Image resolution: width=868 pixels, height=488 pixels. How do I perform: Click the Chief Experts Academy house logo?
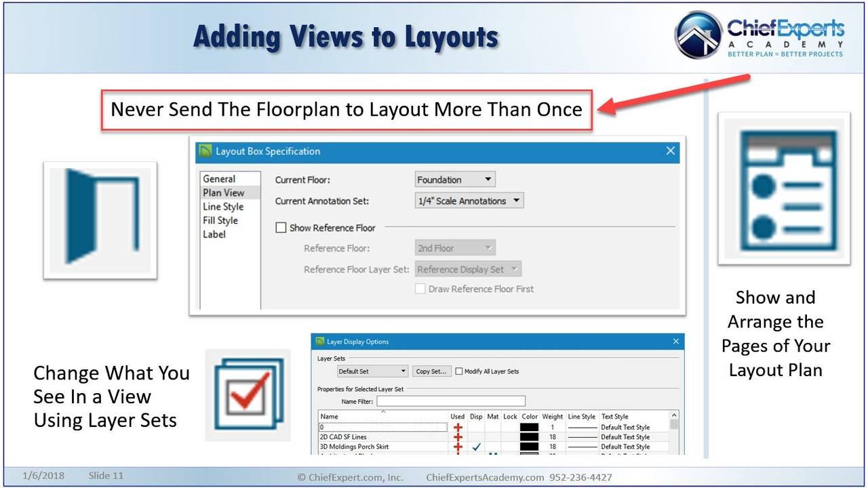click(698, 35)
